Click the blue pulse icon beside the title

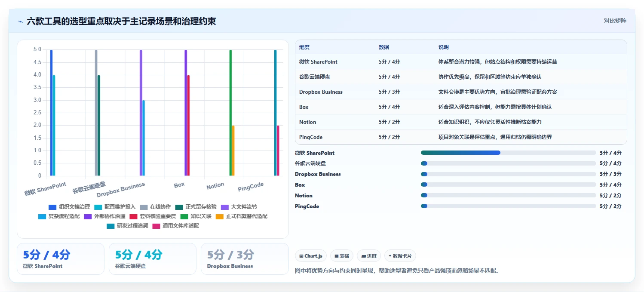(x=20, y=22)
